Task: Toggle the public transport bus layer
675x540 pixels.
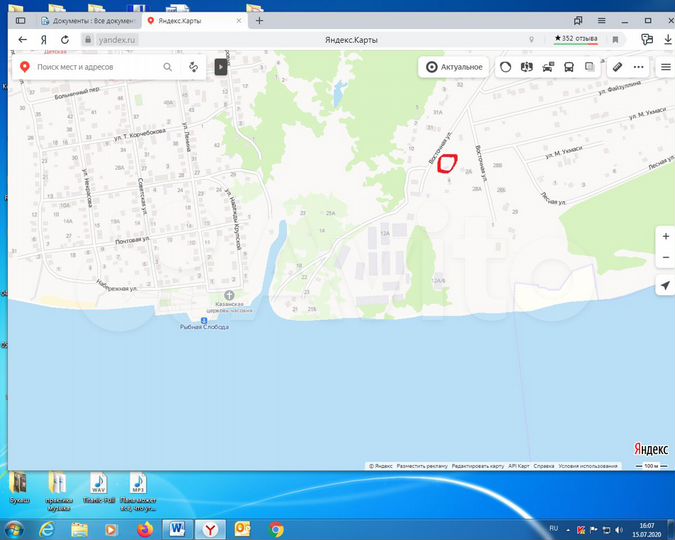Action: point(569,67)
